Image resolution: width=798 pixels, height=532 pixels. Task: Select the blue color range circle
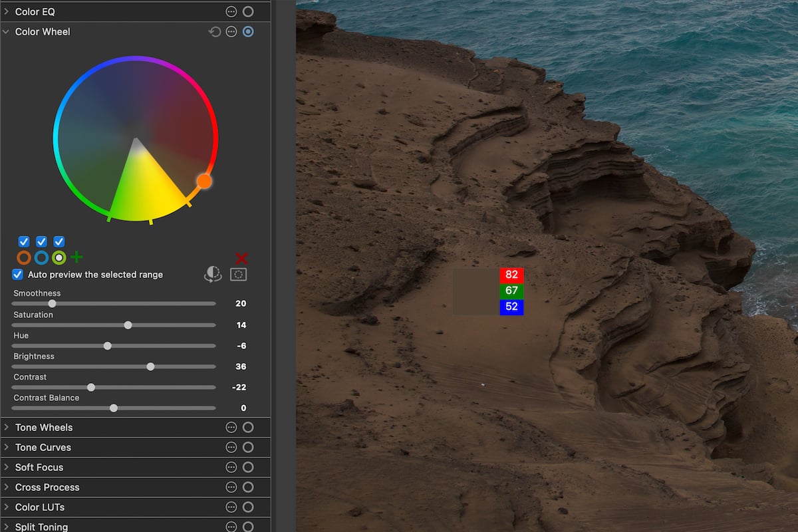click(41, 257)
